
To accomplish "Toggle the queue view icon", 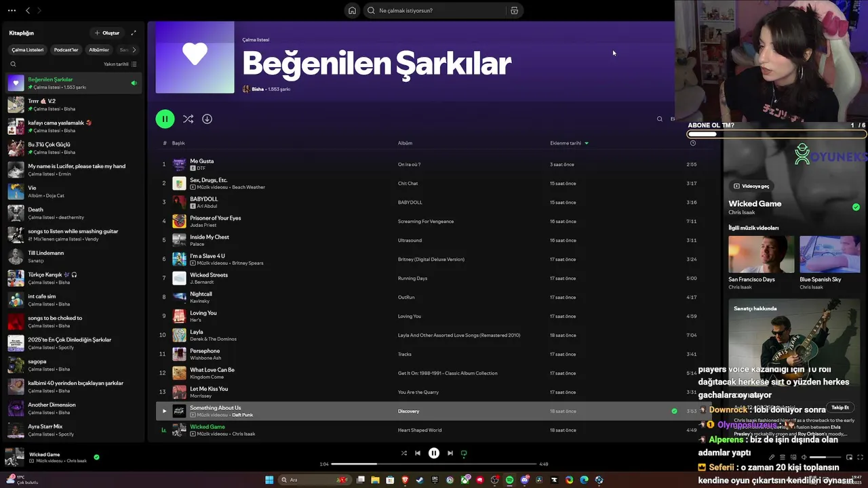I will [x=783, y=457].
